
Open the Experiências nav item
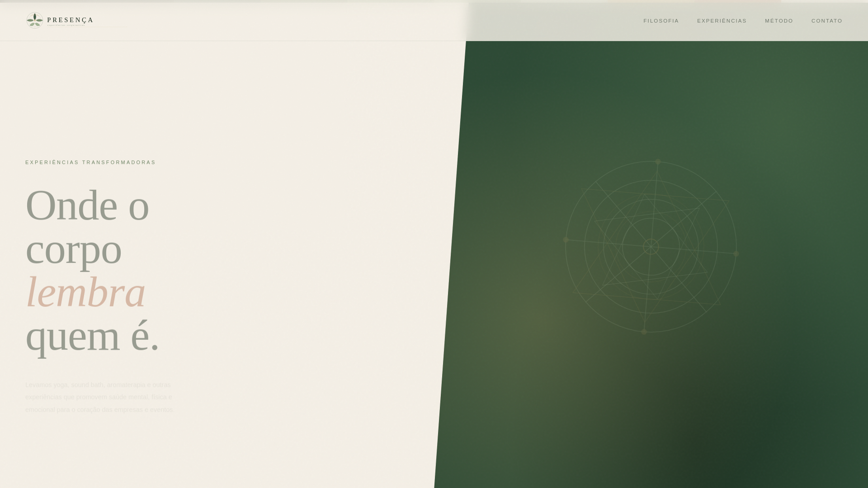pyautogui.click(x=722, y=21)
